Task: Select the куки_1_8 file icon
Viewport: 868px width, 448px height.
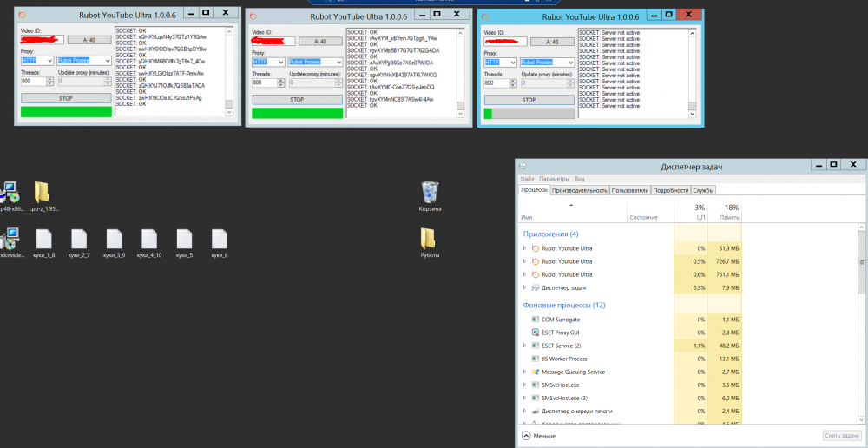Action: point(43,239)
